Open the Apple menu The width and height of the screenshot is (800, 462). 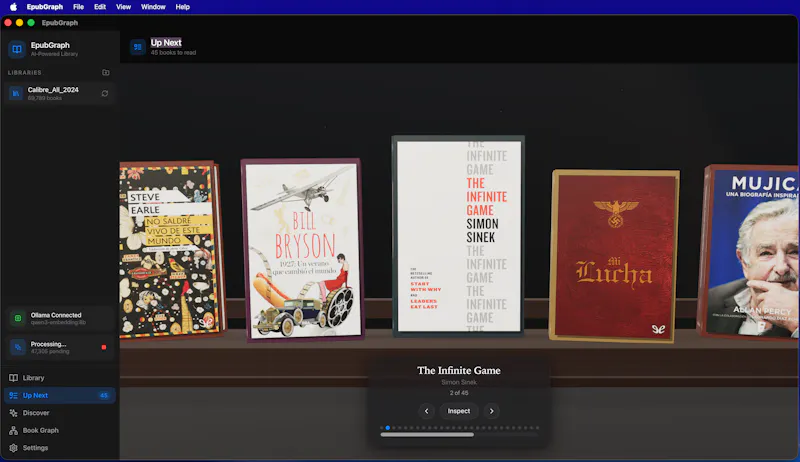pyautogui.click(x=13, y=7)
